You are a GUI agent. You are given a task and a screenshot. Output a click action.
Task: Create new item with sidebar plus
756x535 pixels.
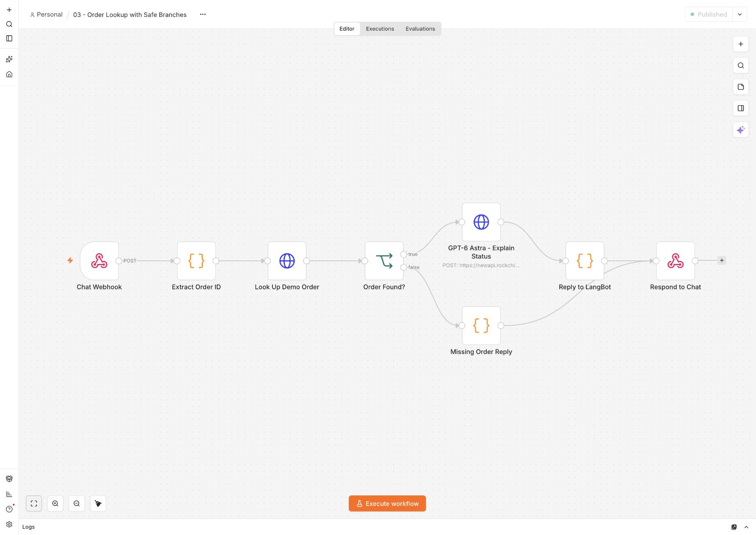[x=9, y=10]
